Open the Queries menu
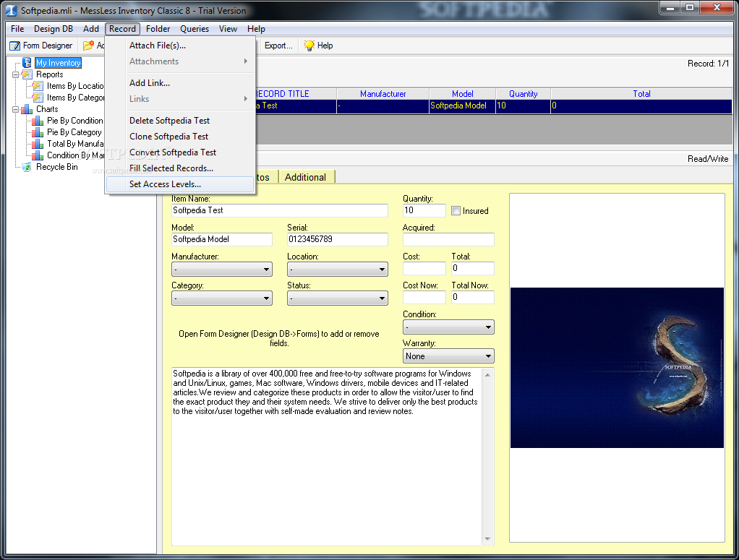Viewport: 739px width, 560px height. click(195, 29)
